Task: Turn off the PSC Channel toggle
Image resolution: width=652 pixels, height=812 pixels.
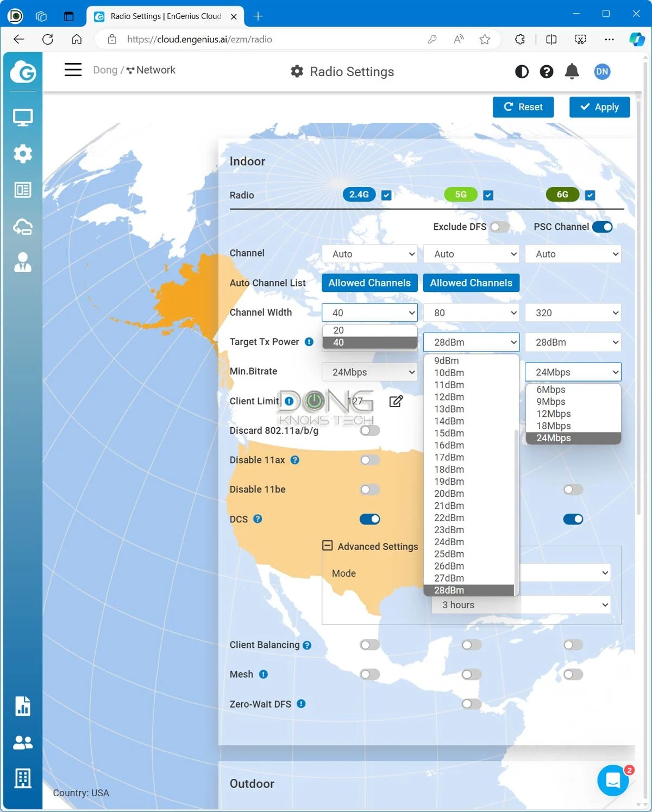Action: tap(602, 227)
